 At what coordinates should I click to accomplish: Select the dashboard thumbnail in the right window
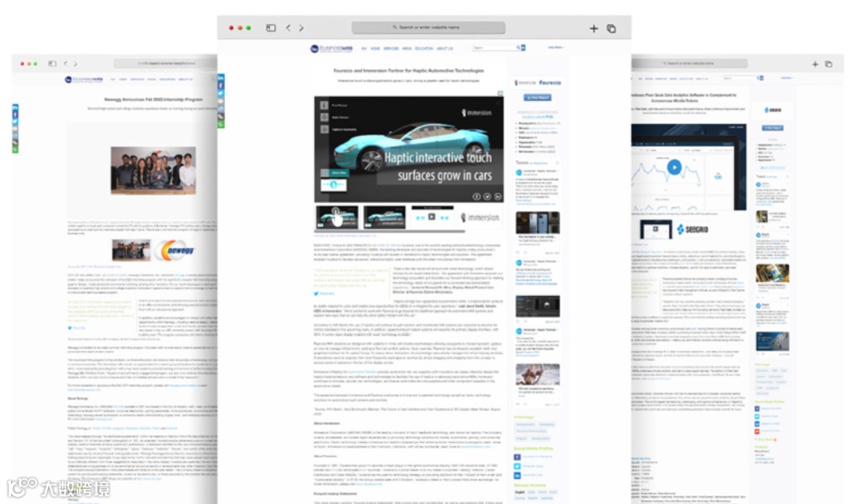(x=656, y=229)
